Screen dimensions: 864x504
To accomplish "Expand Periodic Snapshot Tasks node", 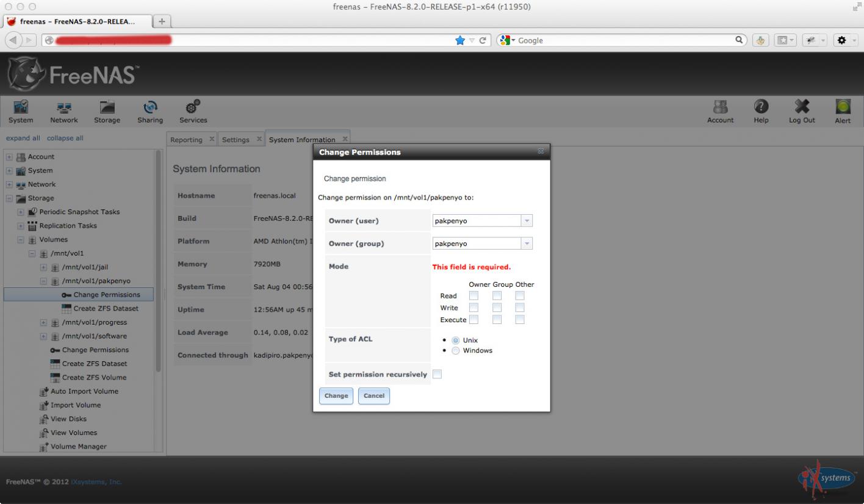I will (x=21, y=212).
